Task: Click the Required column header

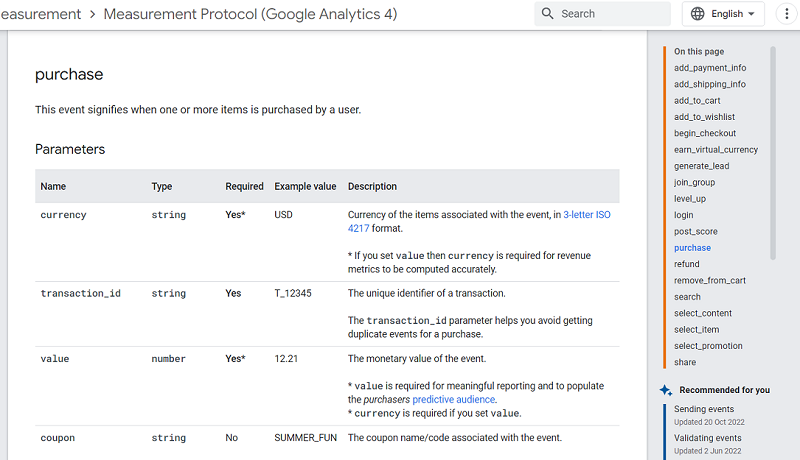Action: coord(244,186)
